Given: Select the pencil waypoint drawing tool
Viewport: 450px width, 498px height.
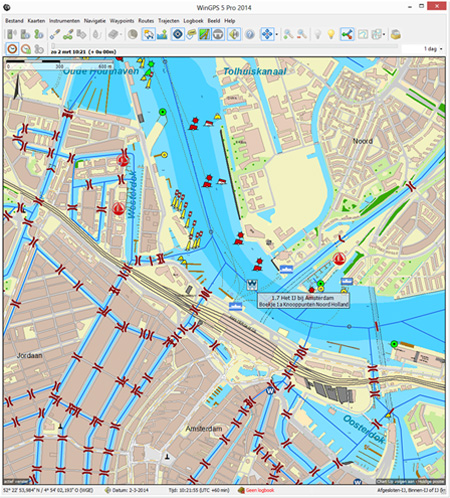Looking at the screenshot, I should (x=55, y=34).
